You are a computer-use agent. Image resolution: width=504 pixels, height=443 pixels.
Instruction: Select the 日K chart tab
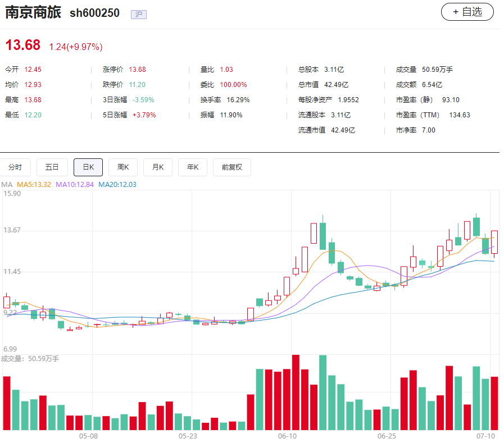coord(88,167)
